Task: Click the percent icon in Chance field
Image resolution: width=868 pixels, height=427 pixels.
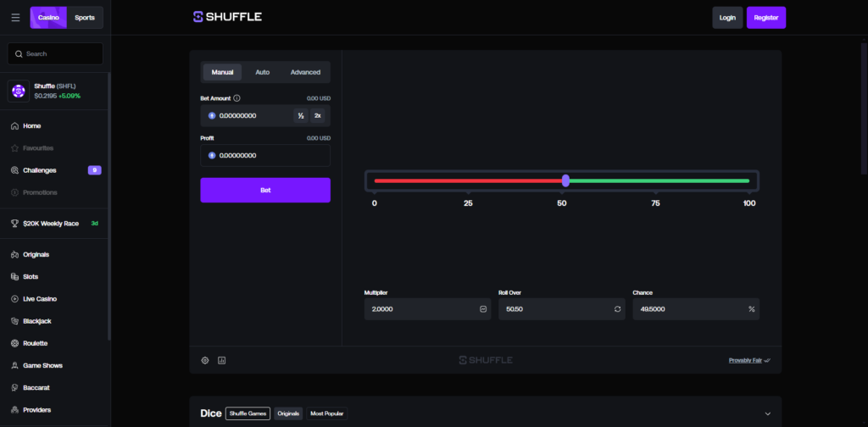Action: coord(751,309)
